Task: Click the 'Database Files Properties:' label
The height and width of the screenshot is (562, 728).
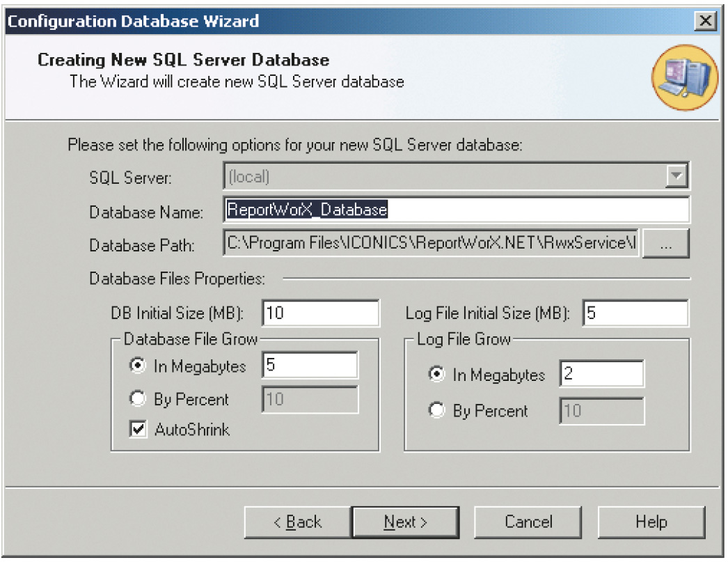Action: (x=177, y=279)
